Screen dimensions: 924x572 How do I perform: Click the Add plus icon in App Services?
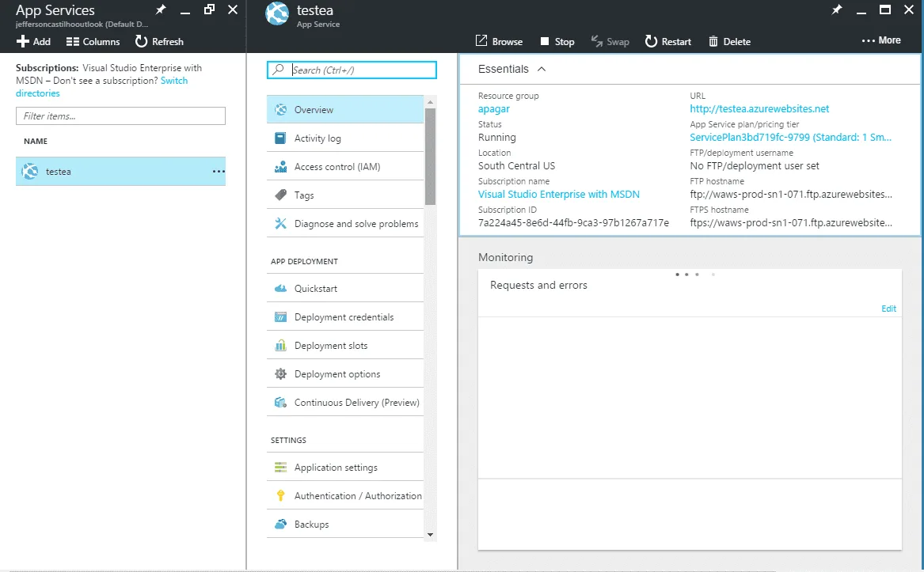(x=22, y=41)
